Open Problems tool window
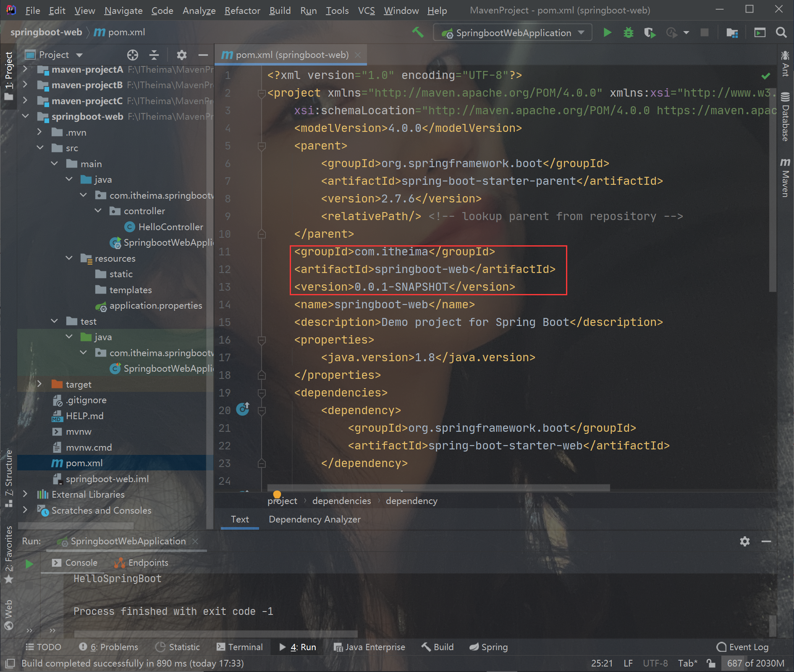Viewport: 794px width, 672px height. coord(109,647)
